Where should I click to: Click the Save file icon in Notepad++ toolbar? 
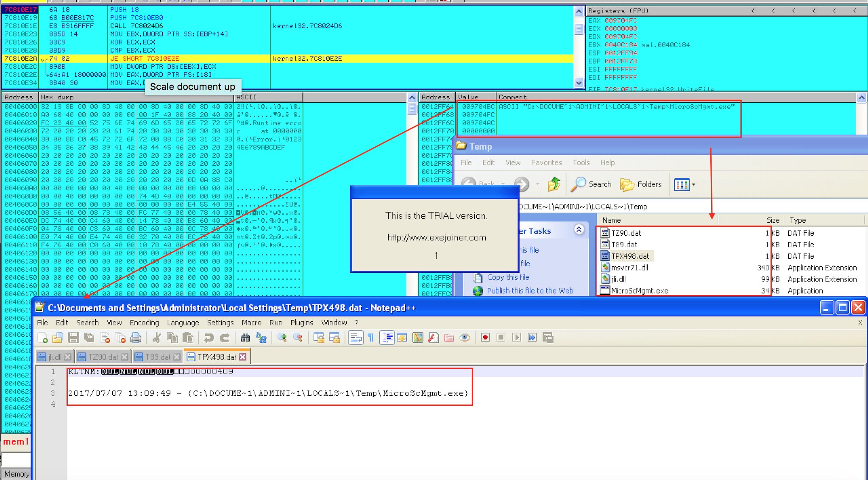(x=73, y=338)
